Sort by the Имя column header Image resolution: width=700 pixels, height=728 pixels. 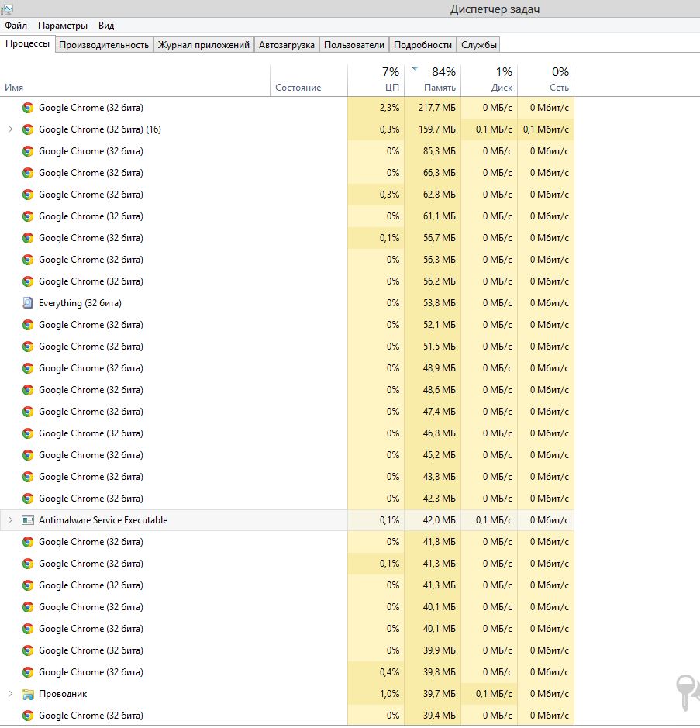(14, 88)
